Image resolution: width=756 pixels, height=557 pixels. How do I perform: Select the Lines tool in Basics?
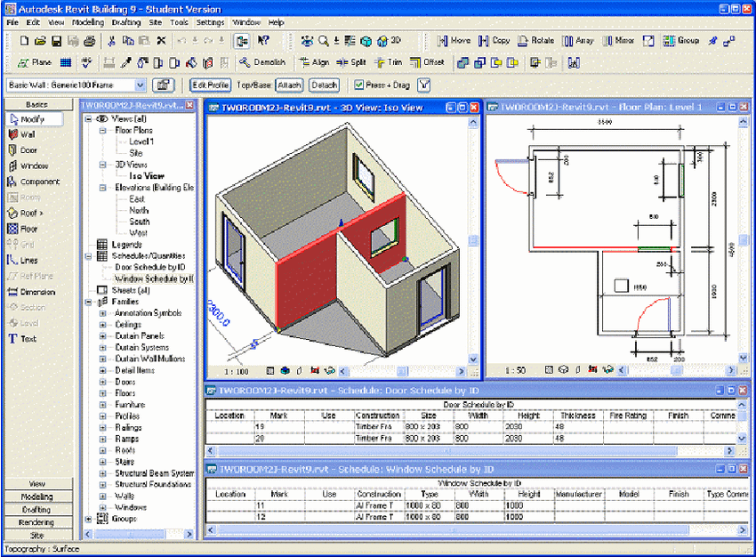tap(22, 261)
